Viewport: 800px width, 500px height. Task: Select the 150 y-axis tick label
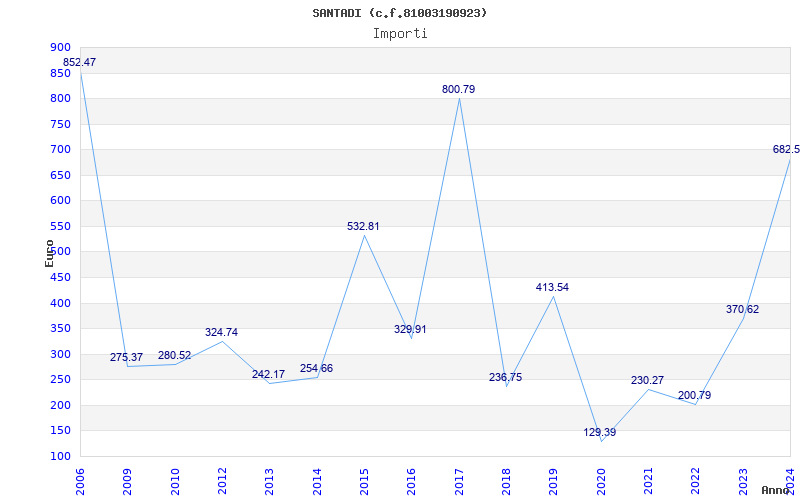pos(60,431)
